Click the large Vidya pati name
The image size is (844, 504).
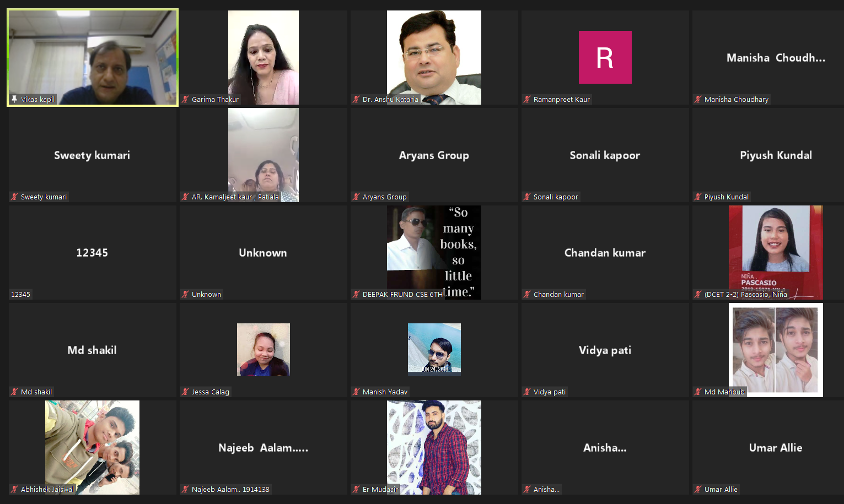click(605, 350)
